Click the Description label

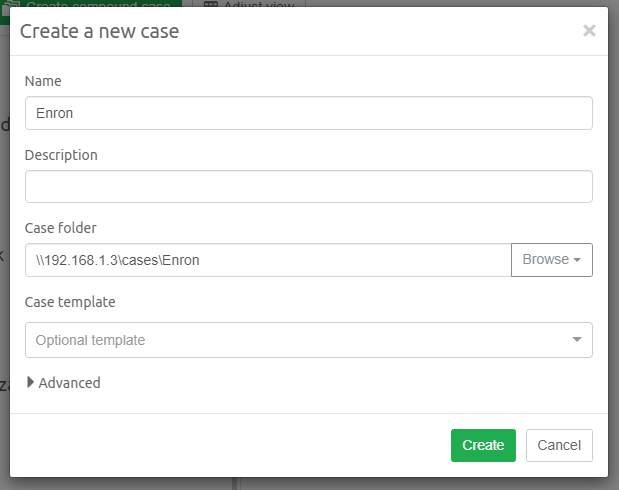click(61, 155)
